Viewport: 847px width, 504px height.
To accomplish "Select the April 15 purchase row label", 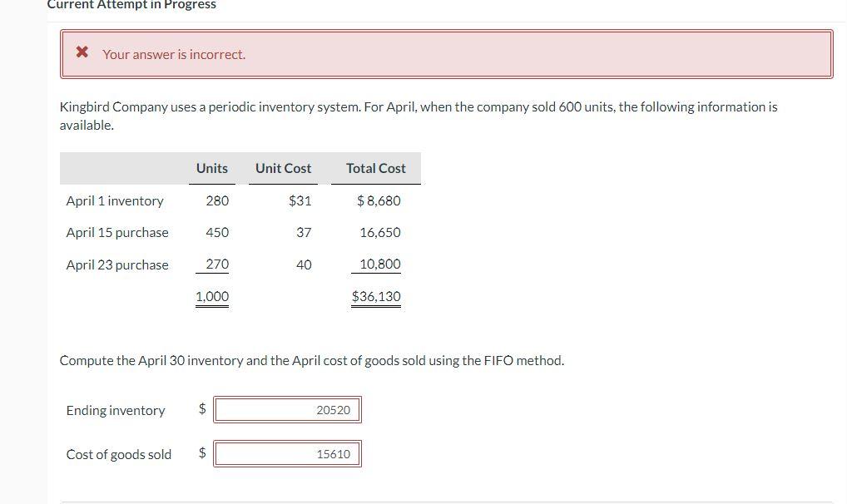I will (x=117, y=232).
